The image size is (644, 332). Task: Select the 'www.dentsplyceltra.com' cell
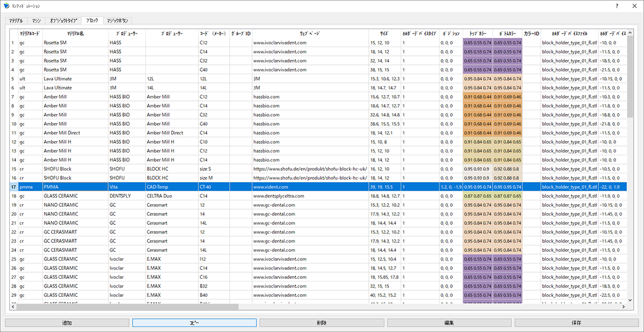coord(310,196)
